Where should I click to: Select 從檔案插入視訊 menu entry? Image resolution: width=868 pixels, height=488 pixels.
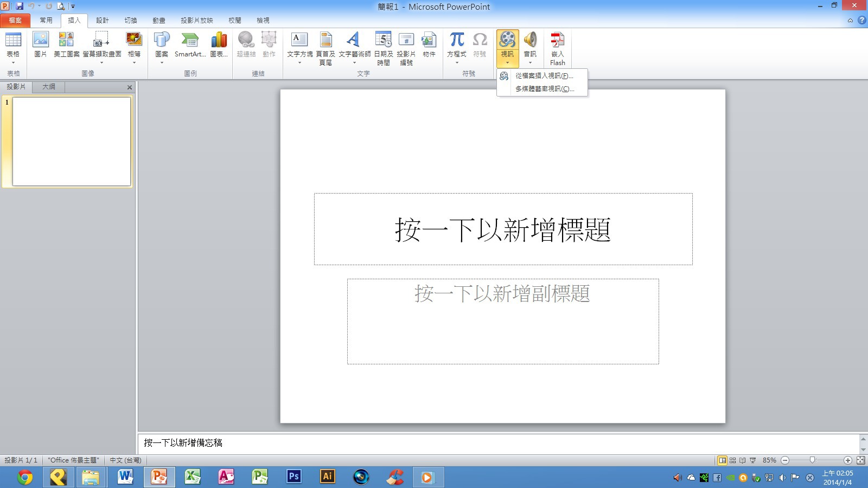pyautogui.click(x=544, y=76)
